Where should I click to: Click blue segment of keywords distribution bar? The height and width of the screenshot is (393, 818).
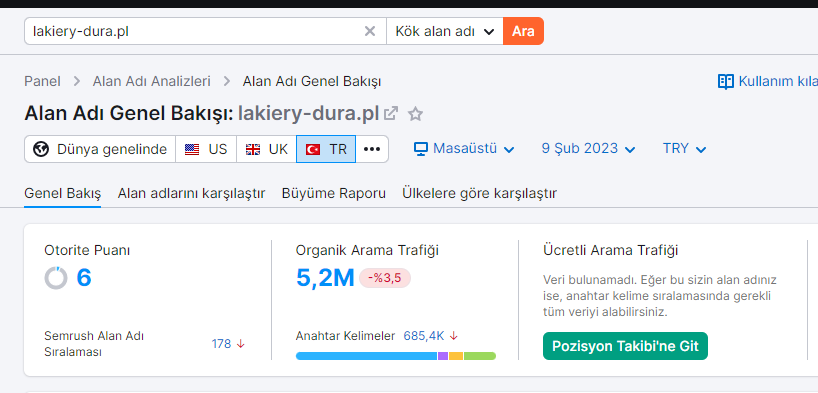point(366,356)
